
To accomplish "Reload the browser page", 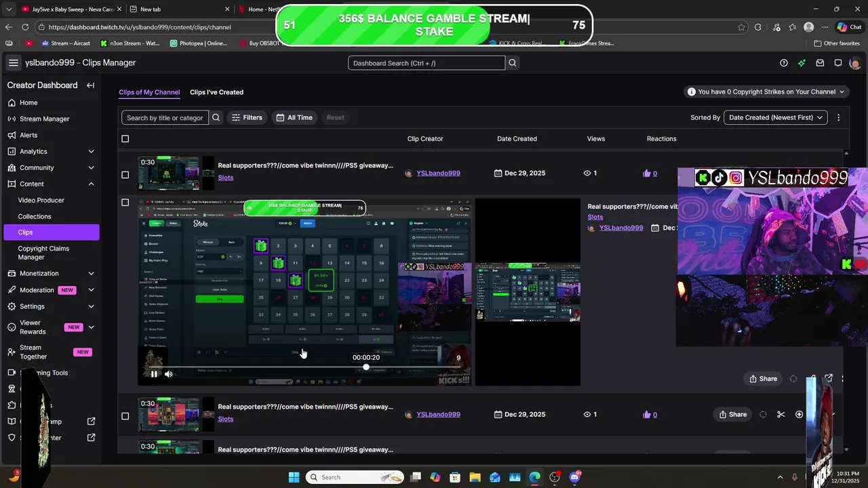I will tap(25, 27).
